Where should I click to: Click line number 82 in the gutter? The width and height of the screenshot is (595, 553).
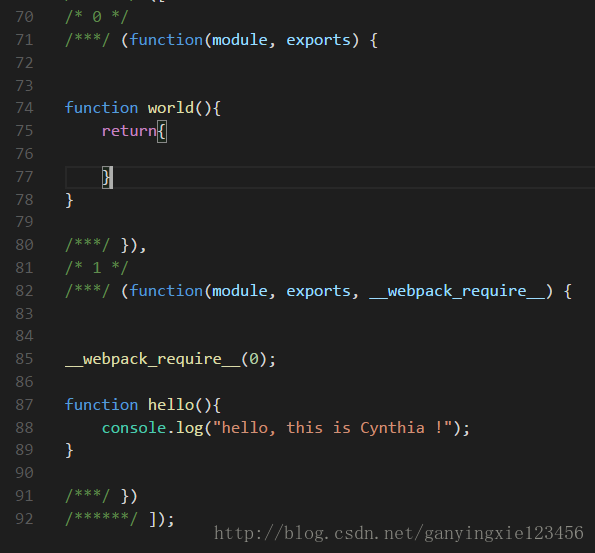(24, 291)
